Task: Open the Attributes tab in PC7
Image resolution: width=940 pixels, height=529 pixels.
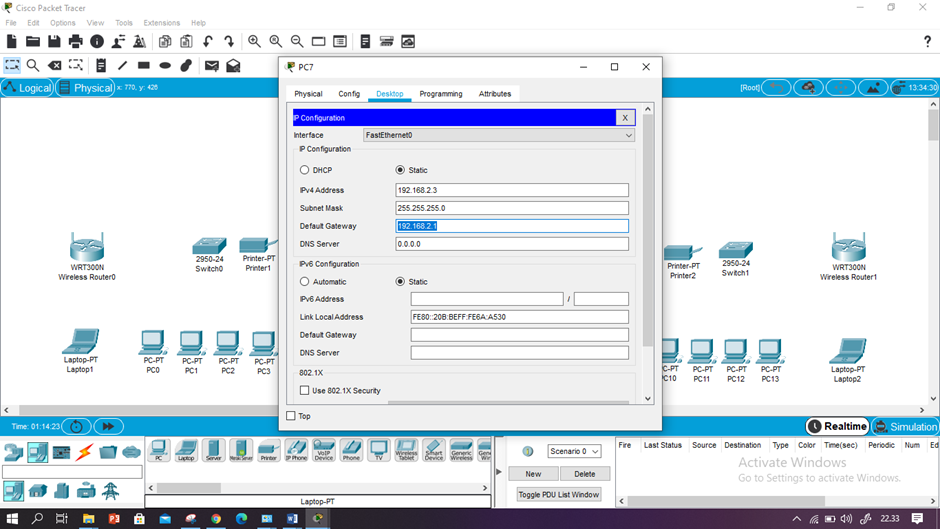Action: click(x=495, y=94)
